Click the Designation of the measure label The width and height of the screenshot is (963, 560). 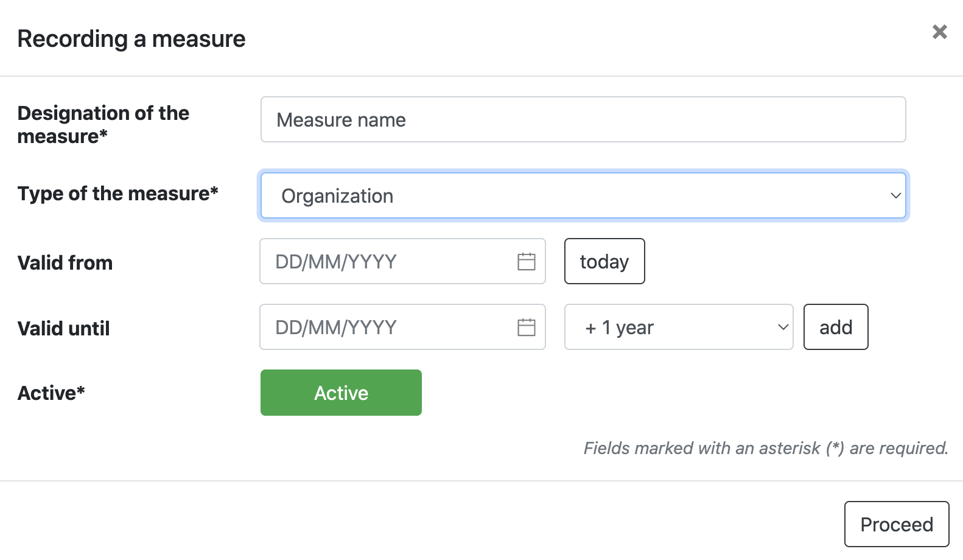click(x=103, y=125)
